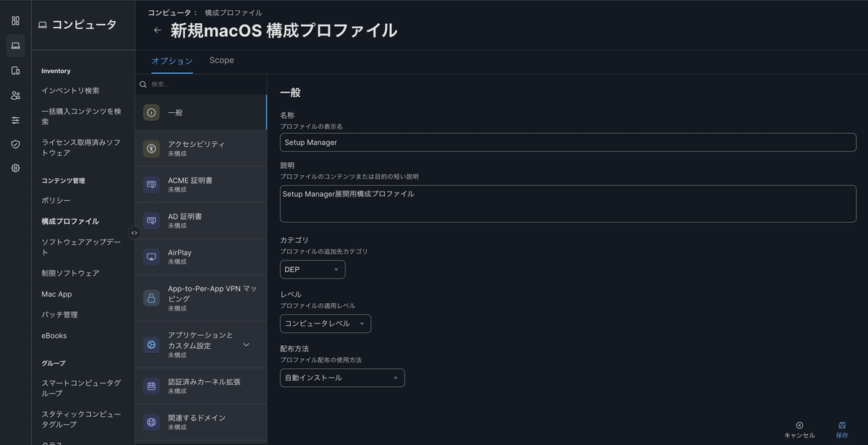Save the profile with 保存
Viewport: 868px width, 445px height.
point(841,431)
